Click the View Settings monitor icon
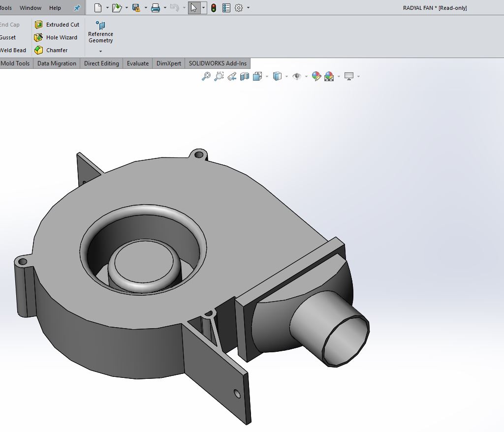 [x=349, y=76]
